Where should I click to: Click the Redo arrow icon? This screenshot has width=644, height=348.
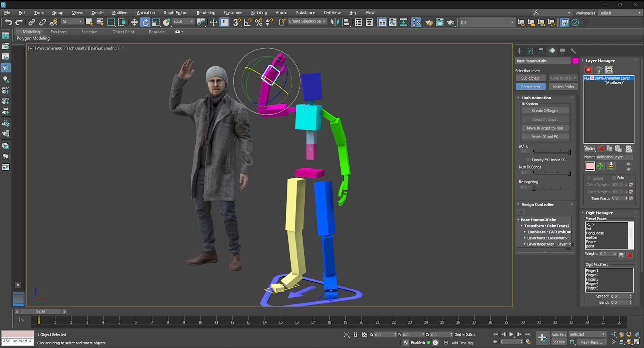click(19, 23)
